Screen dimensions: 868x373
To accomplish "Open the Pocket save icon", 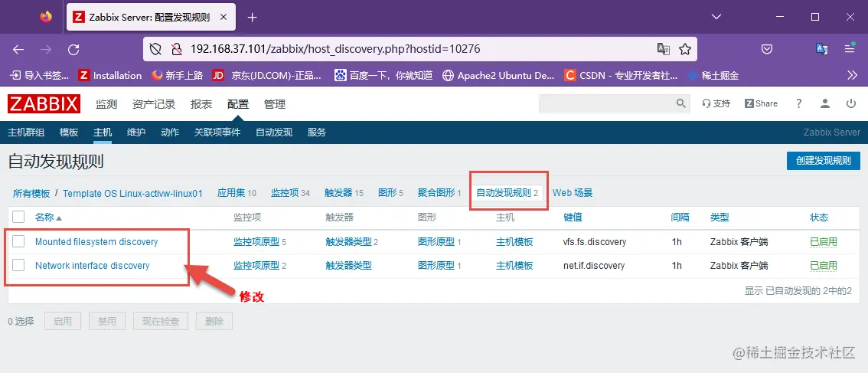I will pos(767,49).
